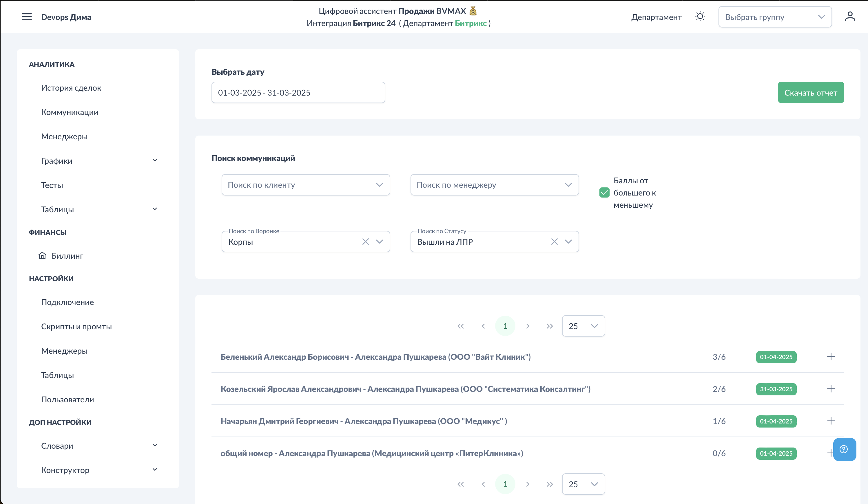Click the blue help question-mark button

(844, 449)
